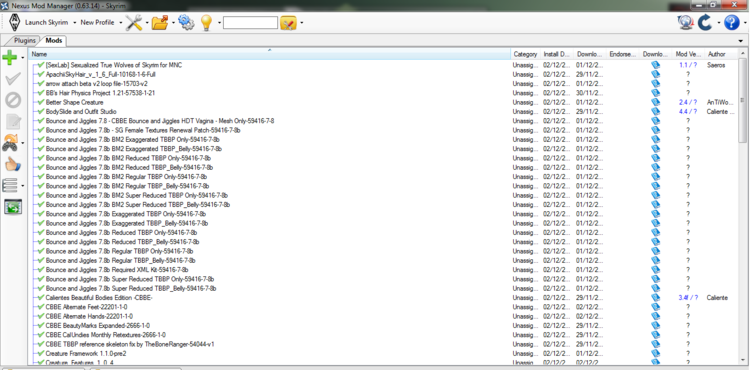Click download icon in BodySlide and Outfit Studio row
This screenshot has width=750, height=370.
tap(655, 111)
